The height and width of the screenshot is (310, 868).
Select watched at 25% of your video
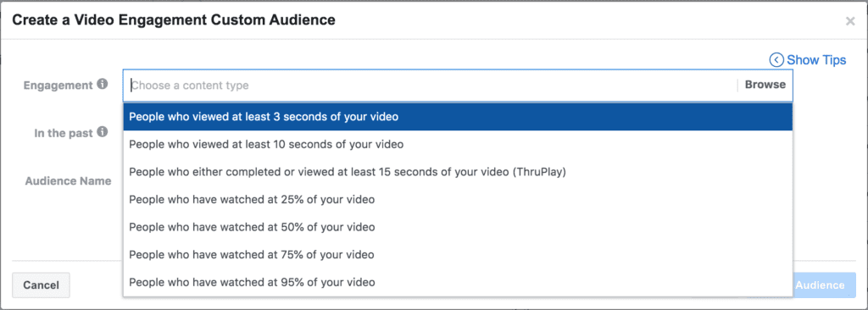click(458, 200)
